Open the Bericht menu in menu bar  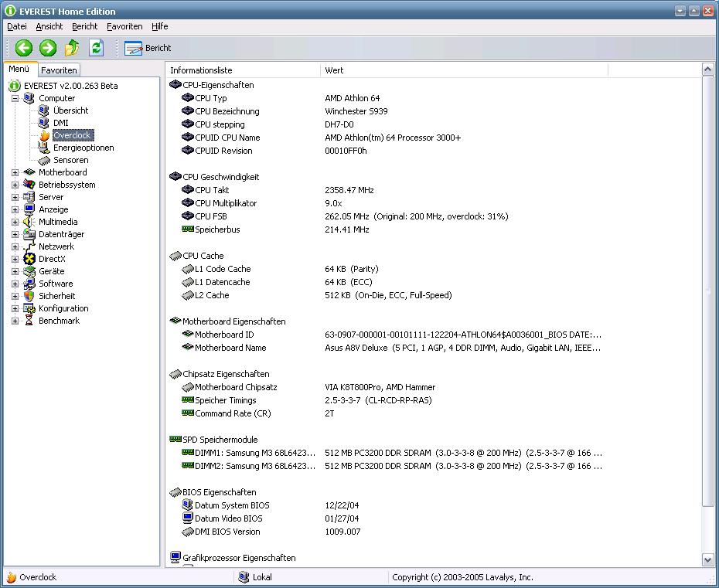[85, 26]
